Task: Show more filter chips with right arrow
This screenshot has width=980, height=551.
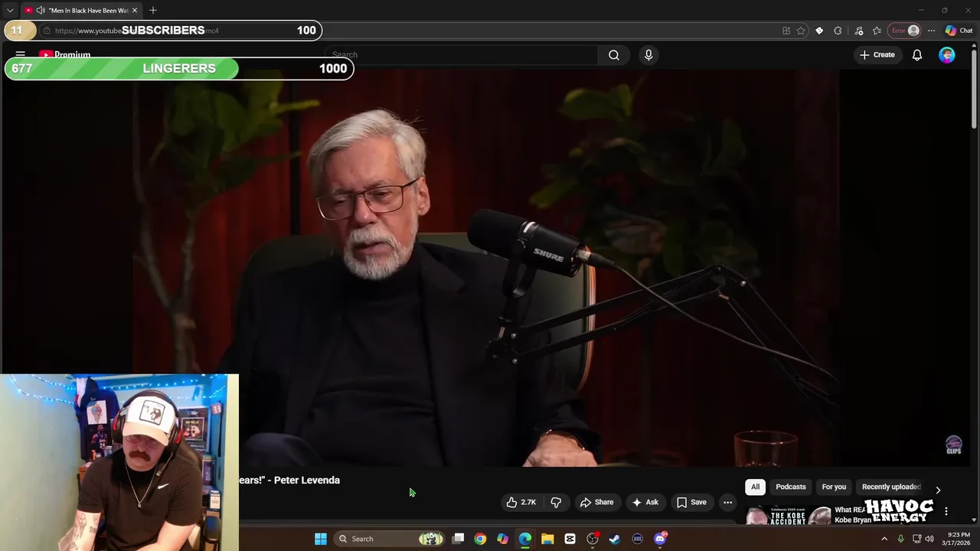Action: (938, 490)
